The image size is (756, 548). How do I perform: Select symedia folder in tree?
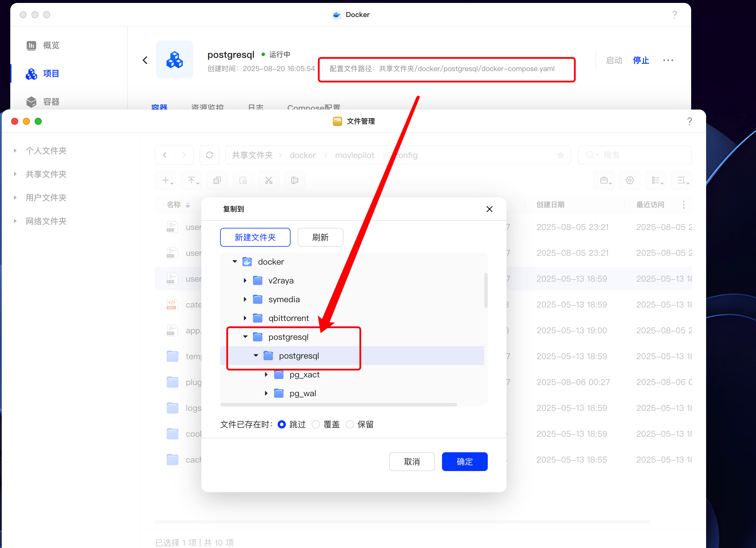tap(284, 299)
